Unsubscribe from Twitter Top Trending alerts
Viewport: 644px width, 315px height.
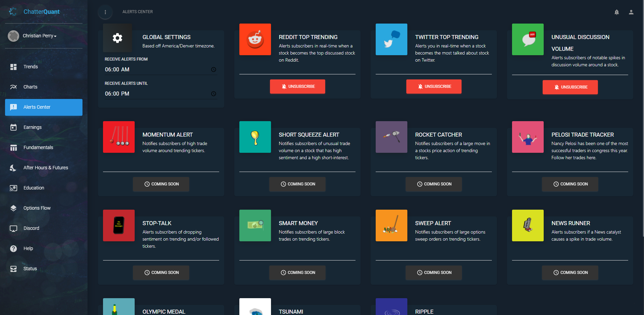pyautogui.click(x=434, y=86)
